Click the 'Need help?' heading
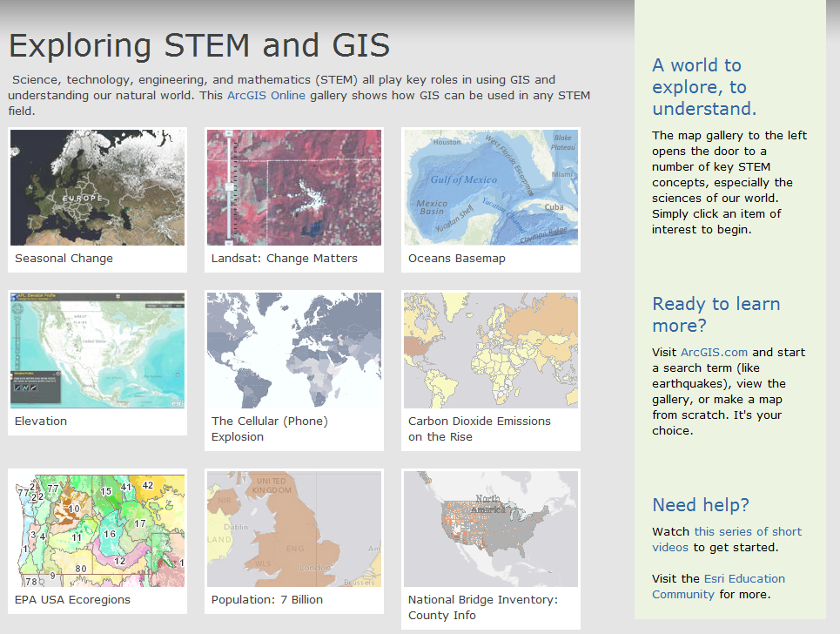The width and height of the screenshot is (840, 634). [x=700, y=505]
